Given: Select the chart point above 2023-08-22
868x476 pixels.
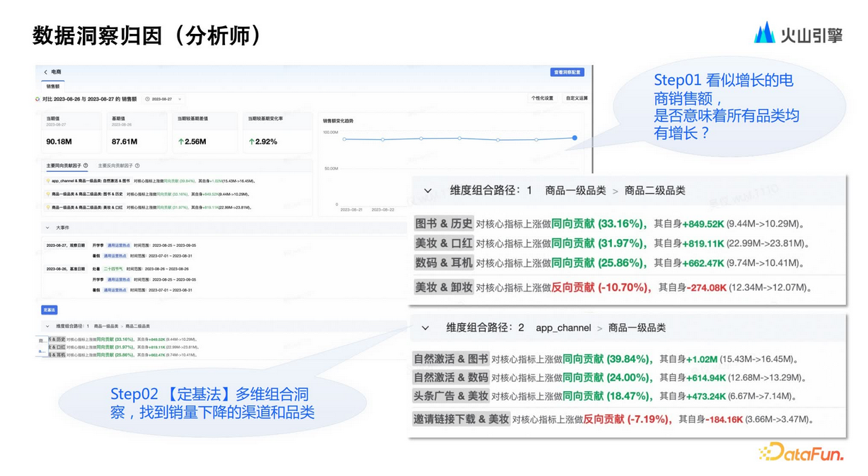Looking at the screenshot, I should 383,139.
